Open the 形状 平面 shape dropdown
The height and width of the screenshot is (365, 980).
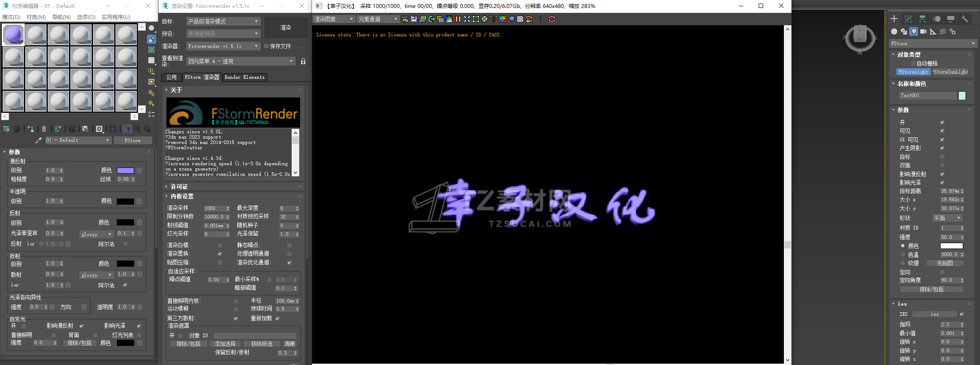[x=948, y=218]
